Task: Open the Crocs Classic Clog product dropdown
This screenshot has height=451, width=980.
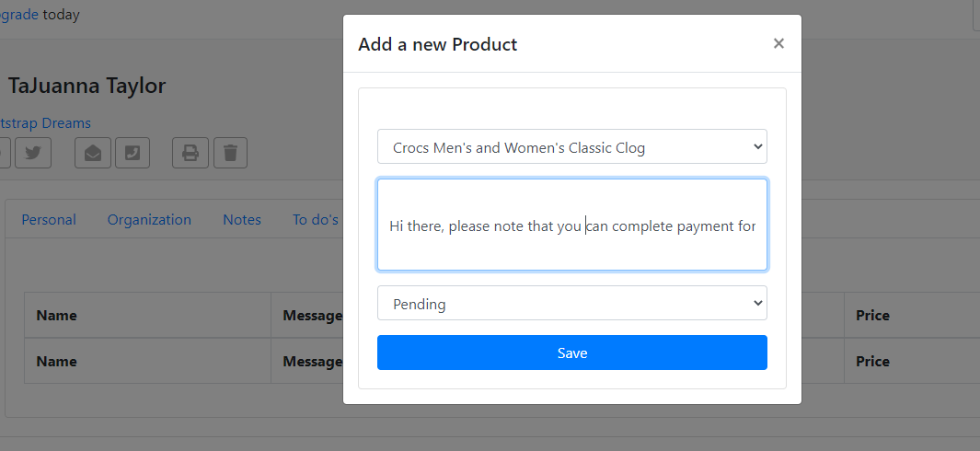Action: [x=571, y=147]
